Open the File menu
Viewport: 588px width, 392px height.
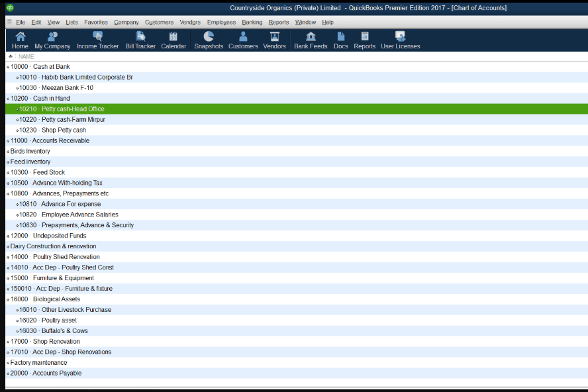coord(21,22)
